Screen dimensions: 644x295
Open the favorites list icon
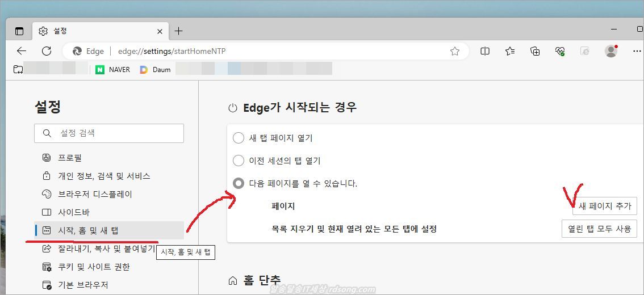point(510,51)
